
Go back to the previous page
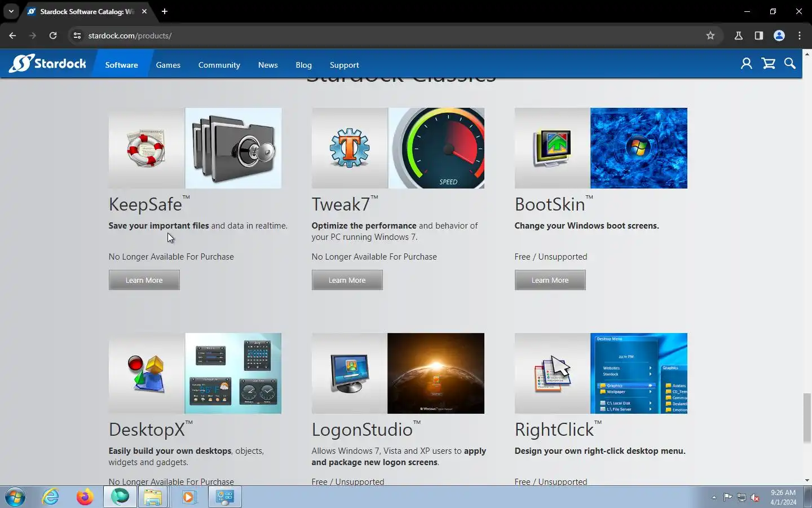point(12,36)
